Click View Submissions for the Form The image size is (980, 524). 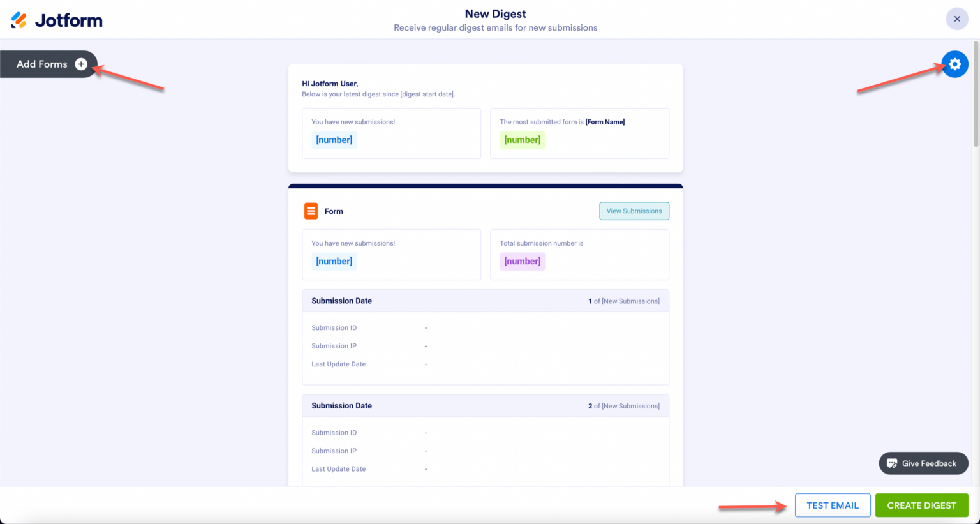point(634,211)
